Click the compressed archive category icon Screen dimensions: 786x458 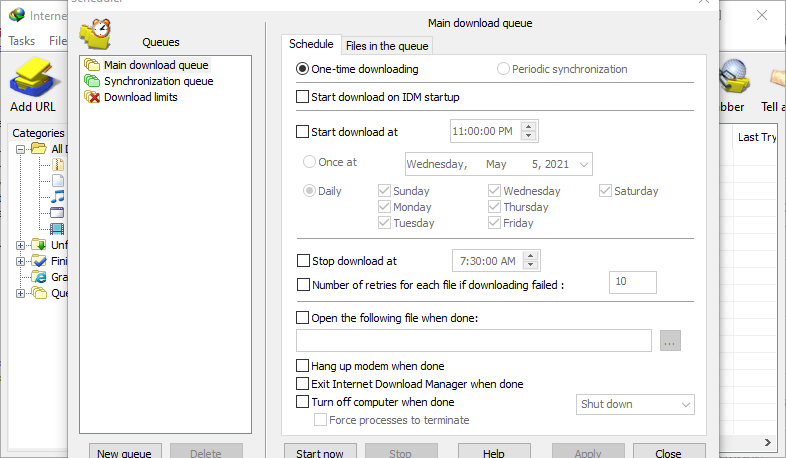(x=58, y=164)
